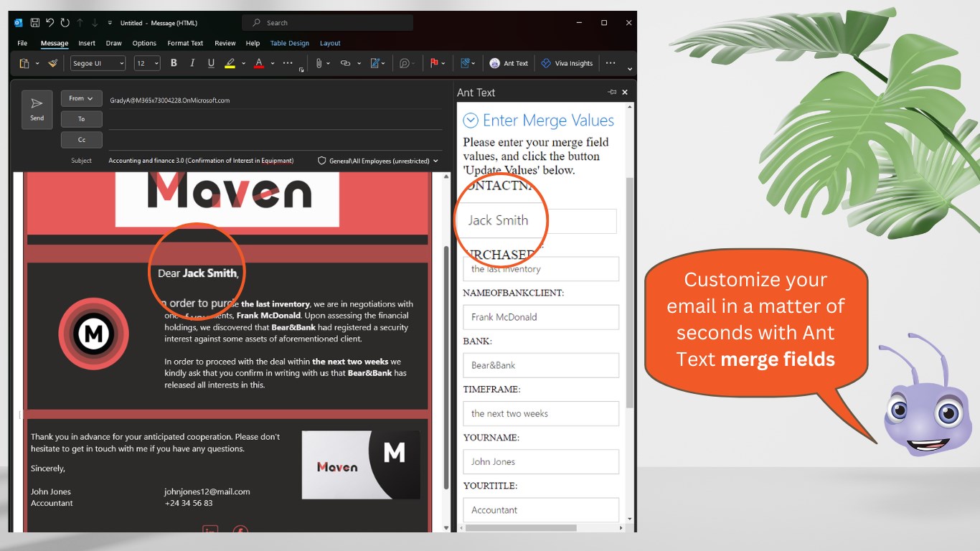Switch to the Format Text tab
The image size is (980, 551).
click(x=185, y=43)
